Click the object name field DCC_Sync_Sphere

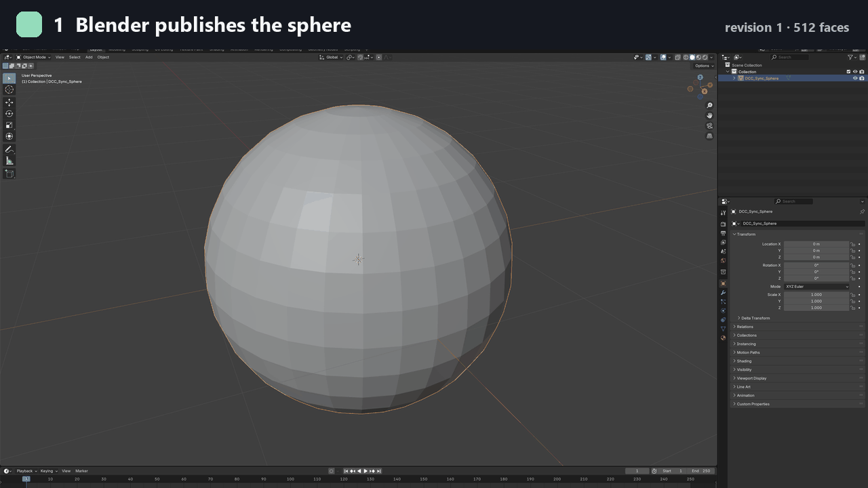point(803,224)
